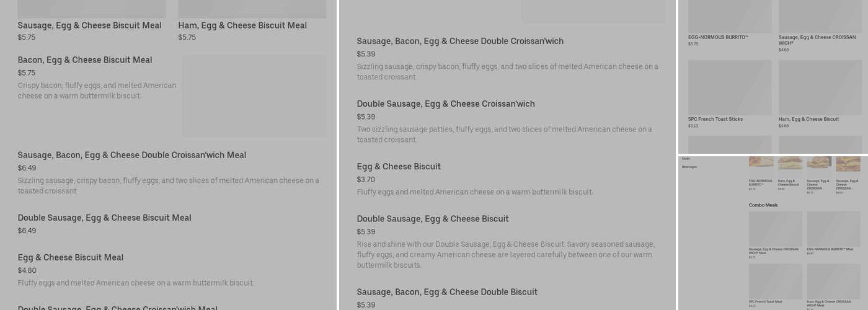Image resolution: width=868 pixels, height=310 pixels.
Task: Open the 5PC French Toast Sticks title link
Action: click(715, 119)
